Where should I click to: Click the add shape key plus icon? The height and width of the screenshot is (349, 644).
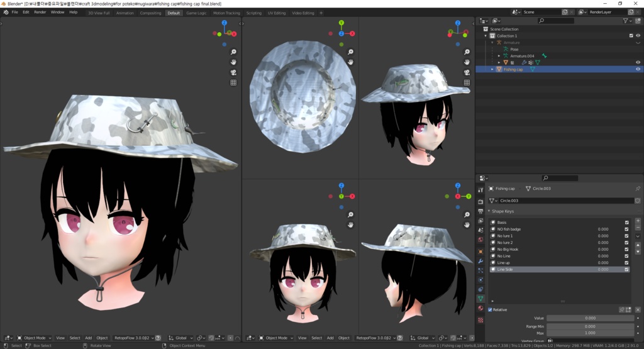(638, 221)
